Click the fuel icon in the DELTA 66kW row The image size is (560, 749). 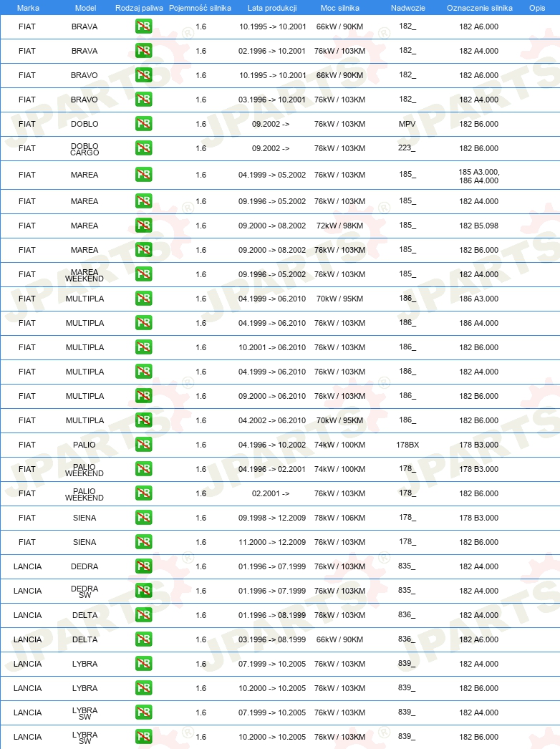pyautogui.click(x=143, y=639)
